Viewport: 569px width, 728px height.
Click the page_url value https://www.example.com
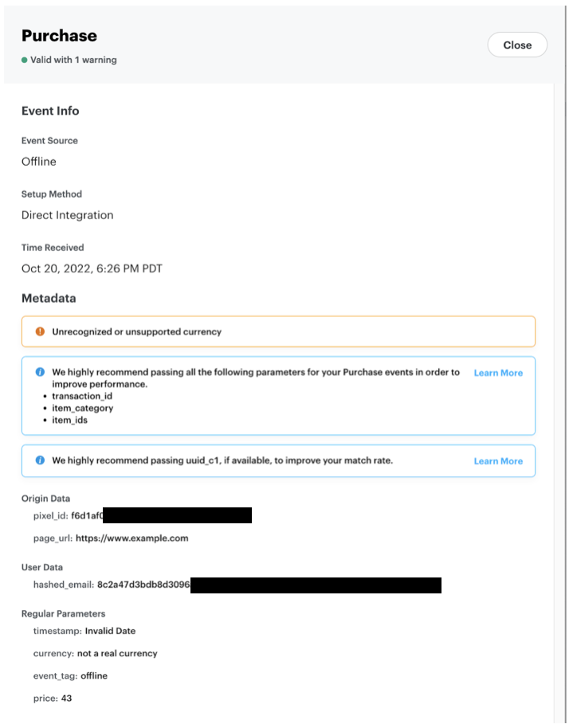tap(132, 538)
